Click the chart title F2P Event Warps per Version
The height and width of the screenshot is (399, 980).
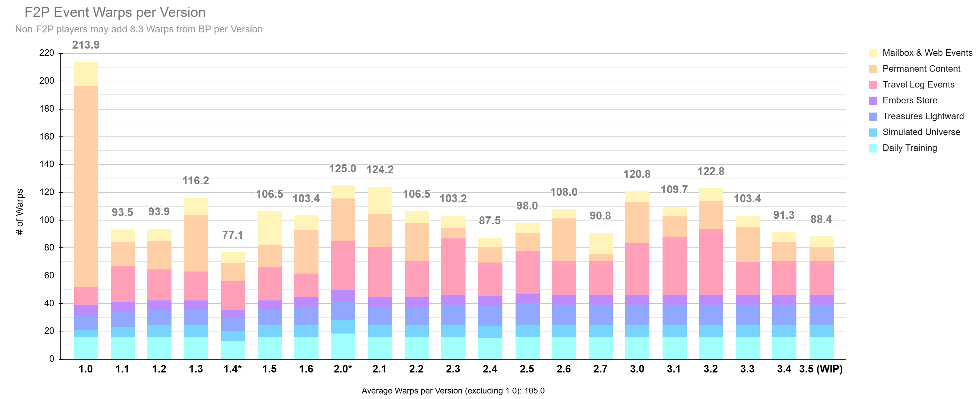(115, 12)
